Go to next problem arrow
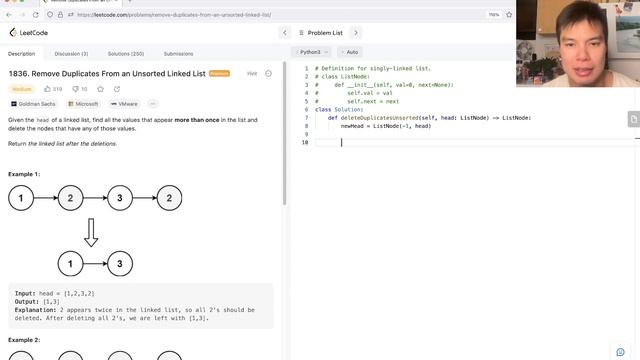This screenshot has height=360, width=640. 356,33
